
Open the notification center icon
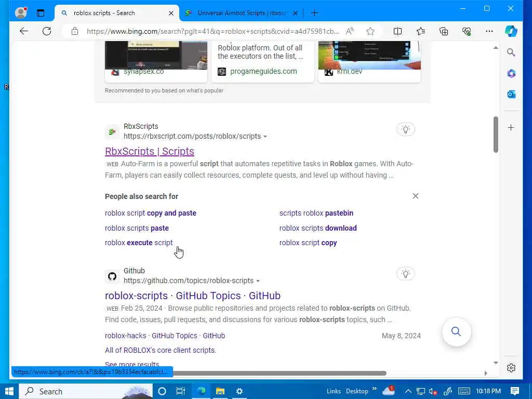(515, 391)
